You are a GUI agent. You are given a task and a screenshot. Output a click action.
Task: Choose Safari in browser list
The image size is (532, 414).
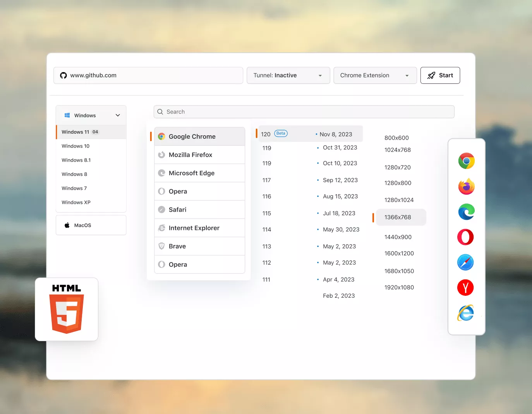pos(199,210)
